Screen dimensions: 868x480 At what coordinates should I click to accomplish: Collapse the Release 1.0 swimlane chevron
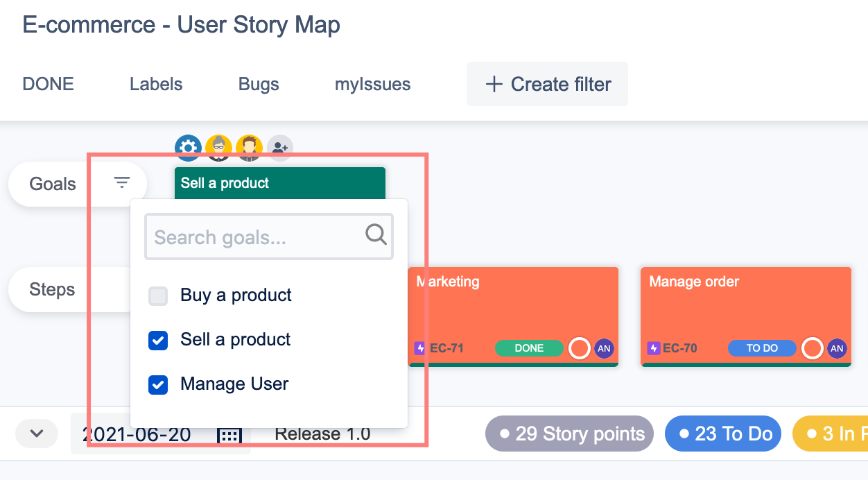[37, 434]
